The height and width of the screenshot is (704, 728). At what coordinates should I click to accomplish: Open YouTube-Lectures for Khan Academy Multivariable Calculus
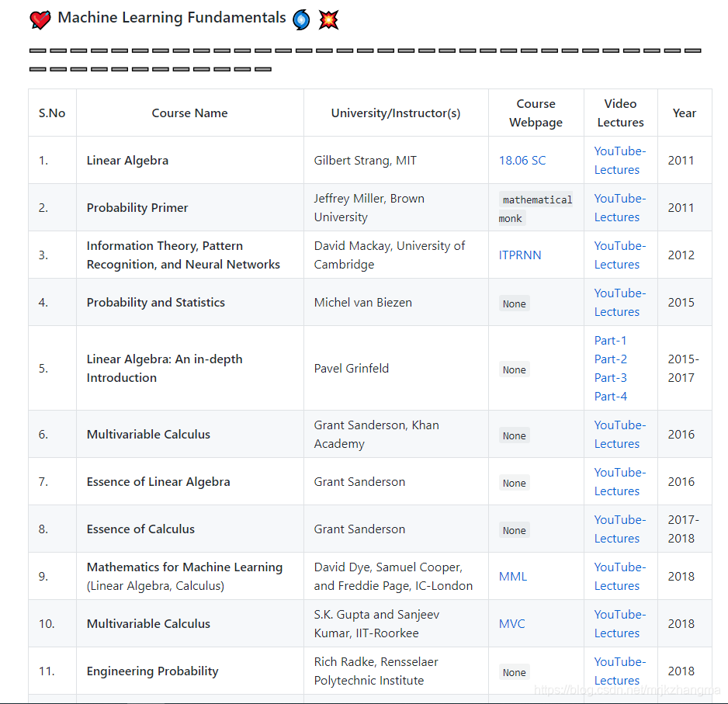[620, 434]
